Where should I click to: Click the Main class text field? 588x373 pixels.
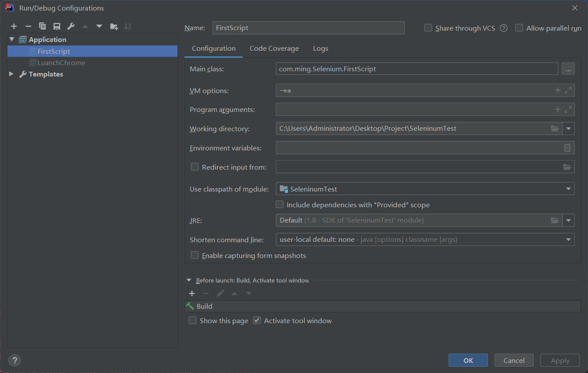point(417,69)
